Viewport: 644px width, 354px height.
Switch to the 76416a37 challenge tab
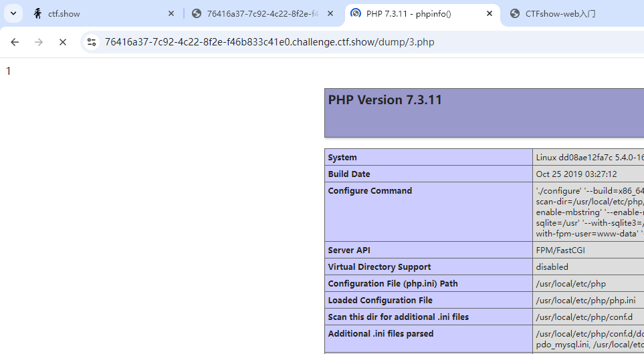pos(261,13)
